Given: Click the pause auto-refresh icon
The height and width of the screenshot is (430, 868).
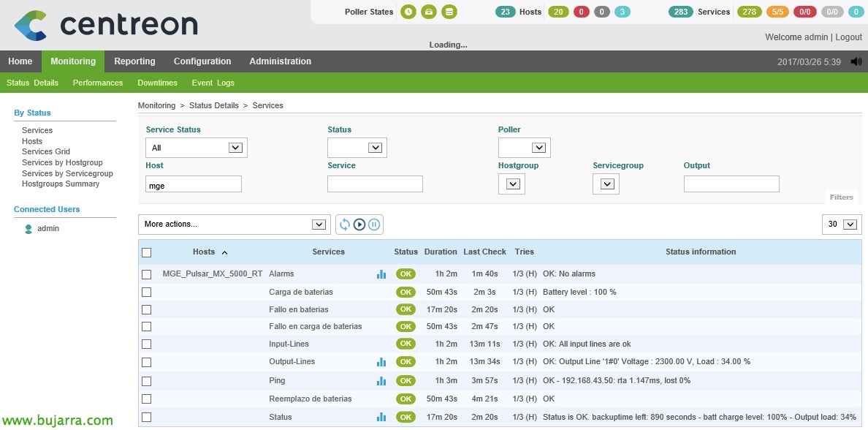Looking at the screenshot, I should click(374, 225).
